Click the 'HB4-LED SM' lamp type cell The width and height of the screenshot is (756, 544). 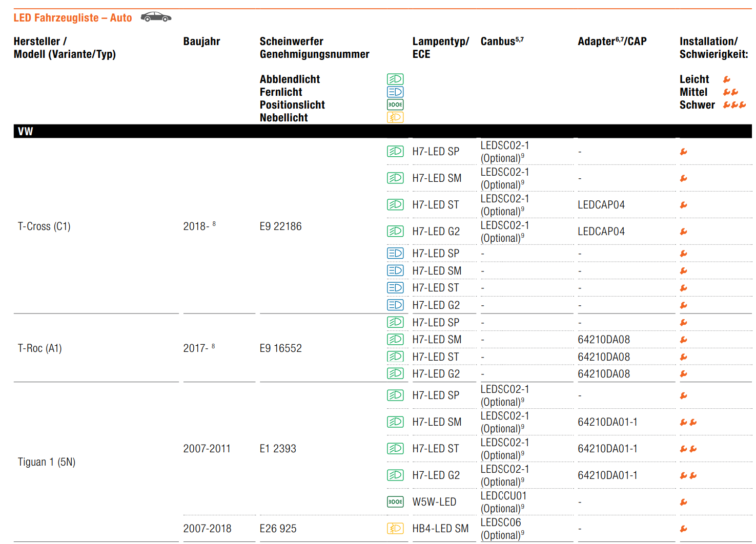(x=440, y=529)
